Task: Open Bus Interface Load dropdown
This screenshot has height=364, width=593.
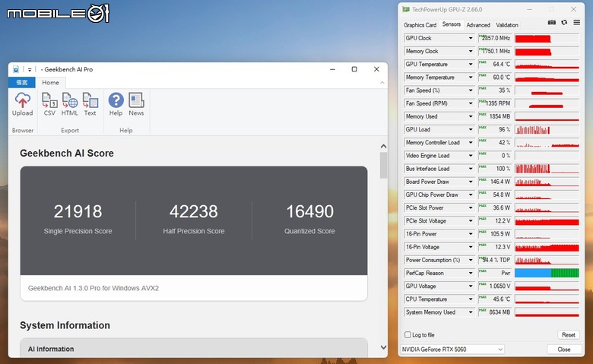Action: click(x=471, y=169)
